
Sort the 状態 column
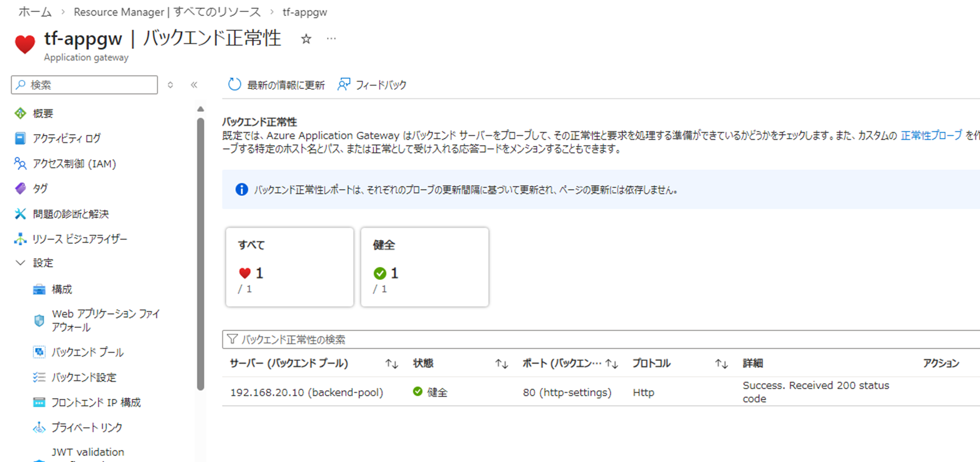pyautogui.click(x=501, y=364)
